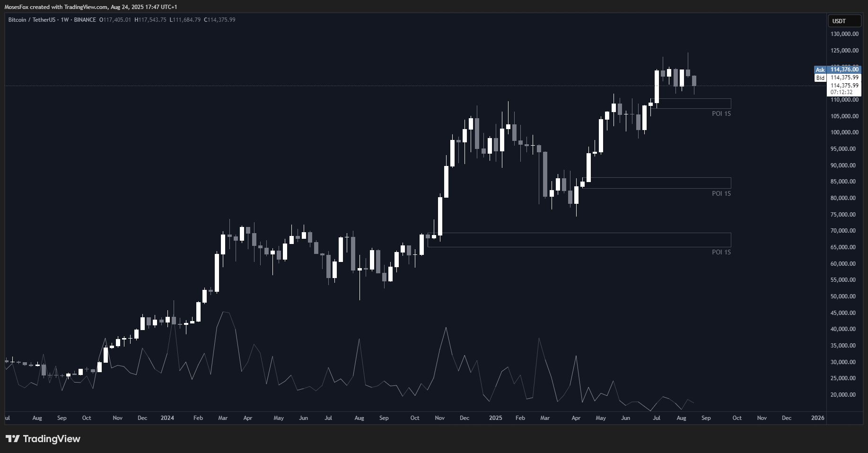Click the 2026 marker on time axis
Screen dimensions: 868x453
817,418
